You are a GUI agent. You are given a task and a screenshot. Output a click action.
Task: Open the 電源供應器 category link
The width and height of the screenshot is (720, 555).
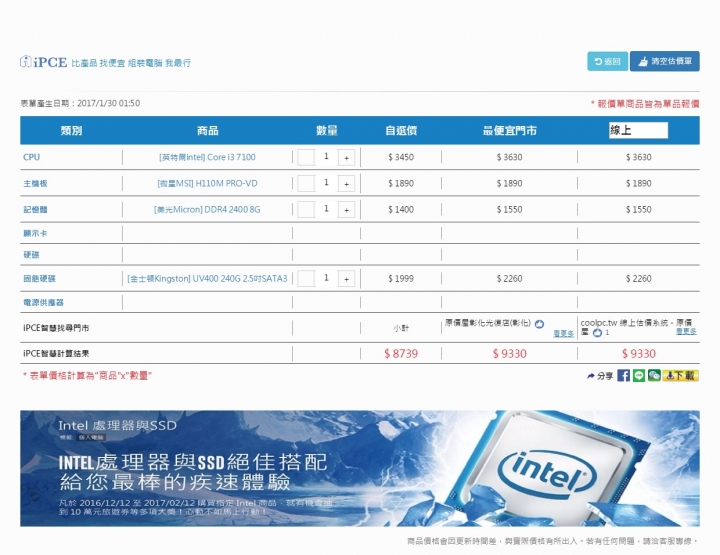(44, 303)
